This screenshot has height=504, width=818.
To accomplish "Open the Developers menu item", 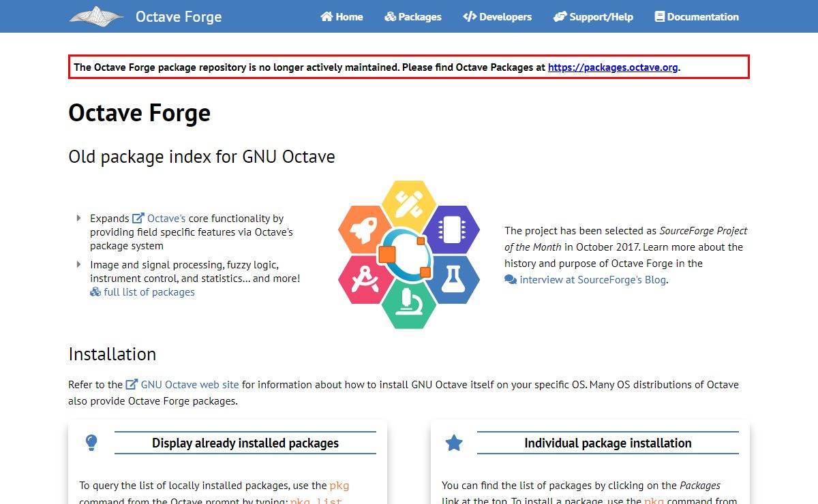I will coord(497,17).
